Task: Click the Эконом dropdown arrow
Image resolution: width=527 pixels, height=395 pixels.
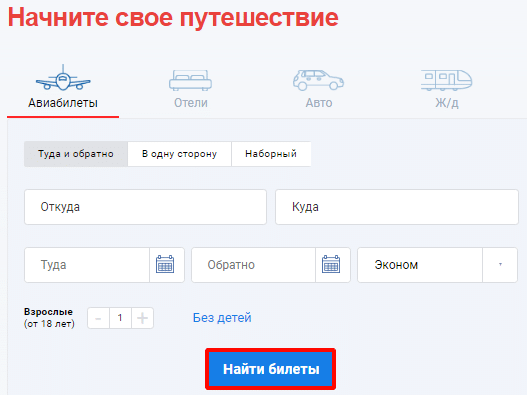Action: 500,265
